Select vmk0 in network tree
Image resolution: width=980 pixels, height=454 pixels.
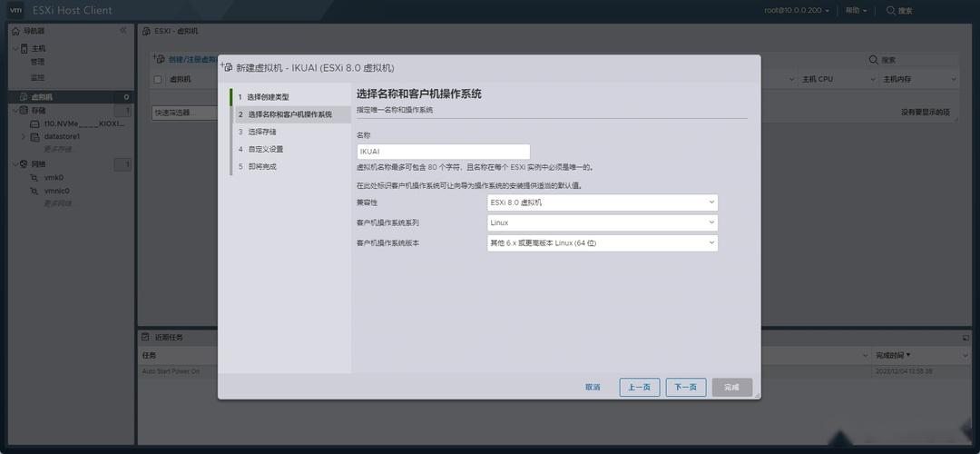coord(54,178)
